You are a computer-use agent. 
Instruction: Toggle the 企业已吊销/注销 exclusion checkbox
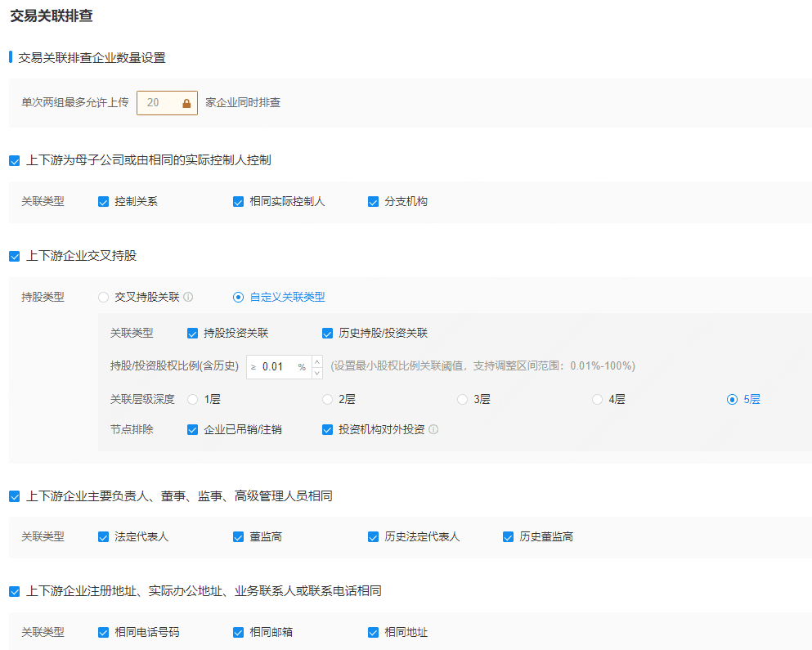pyautogui.click(x=193, y=429)
